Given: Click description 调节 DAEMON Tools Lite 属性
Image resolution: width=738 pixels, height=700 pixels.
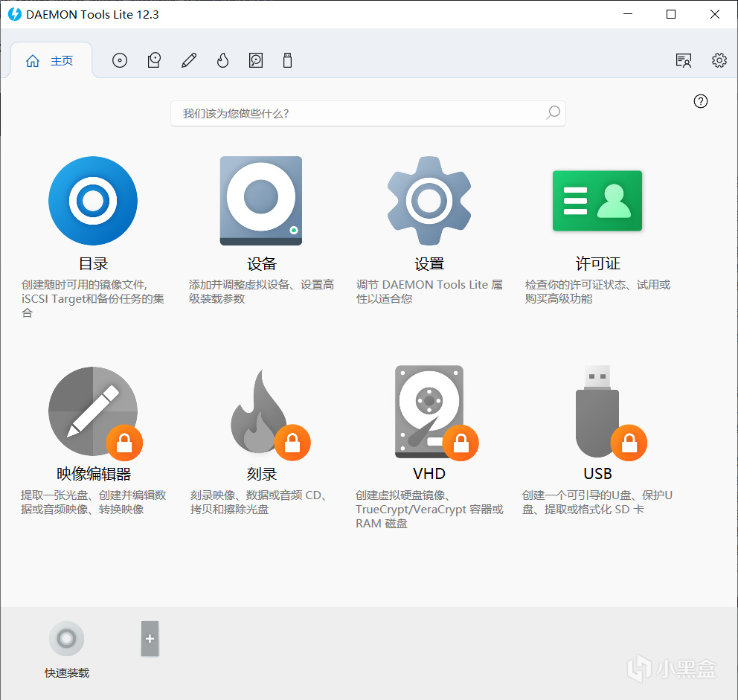Looking at the screenshot, I should coord(429,292).
